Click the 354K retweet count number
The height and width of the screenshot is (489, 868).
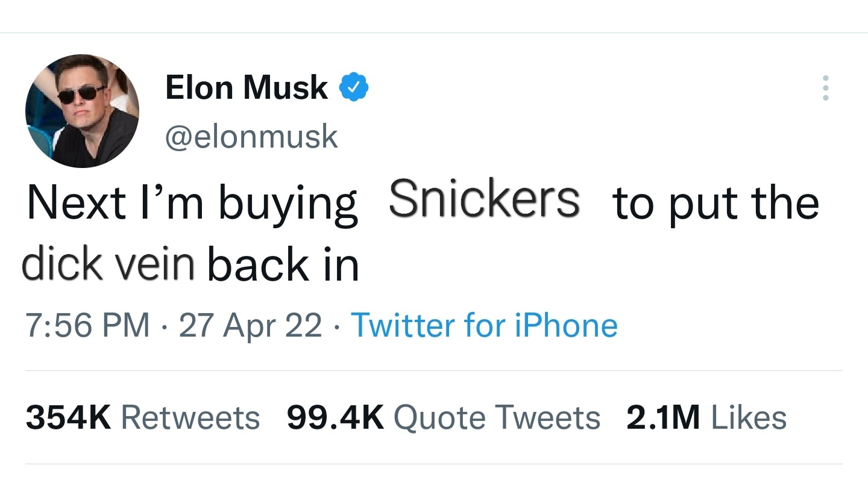pos(68,417)
